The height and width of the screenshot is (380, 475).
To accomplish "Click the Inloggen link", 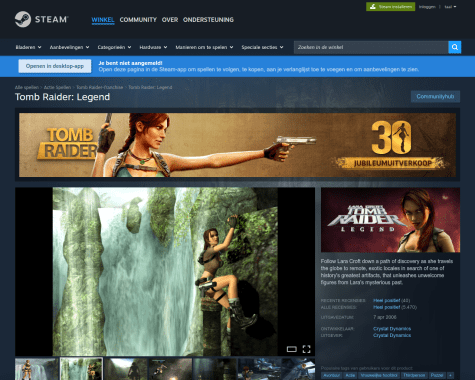I will [x=427, y=7].
